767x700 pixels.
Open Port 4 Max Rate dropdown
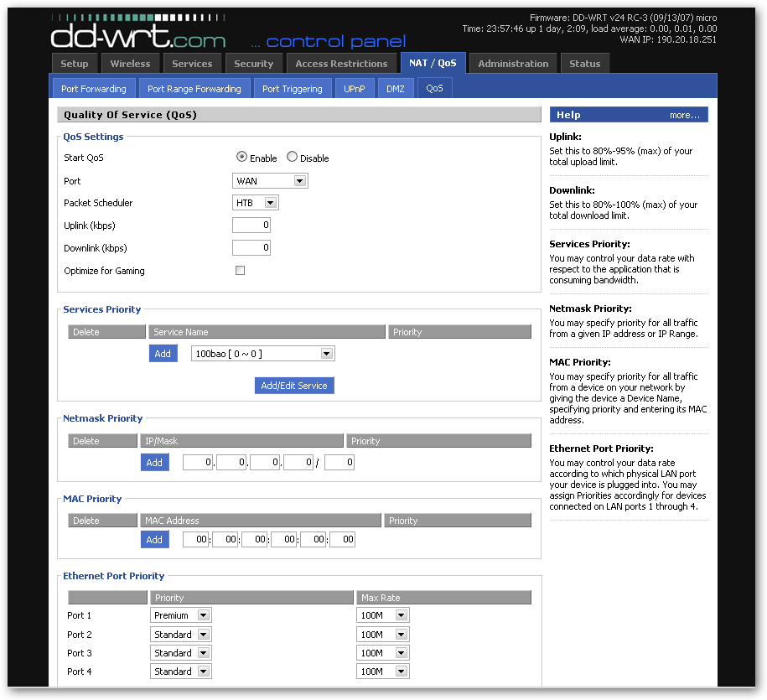point(382,671)
